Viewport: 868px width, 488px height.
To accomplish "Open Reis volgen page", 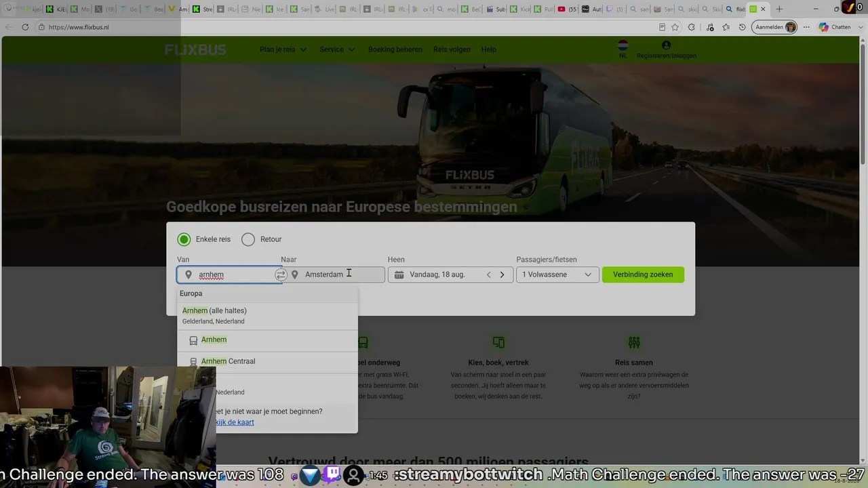I will pos(452,49).
